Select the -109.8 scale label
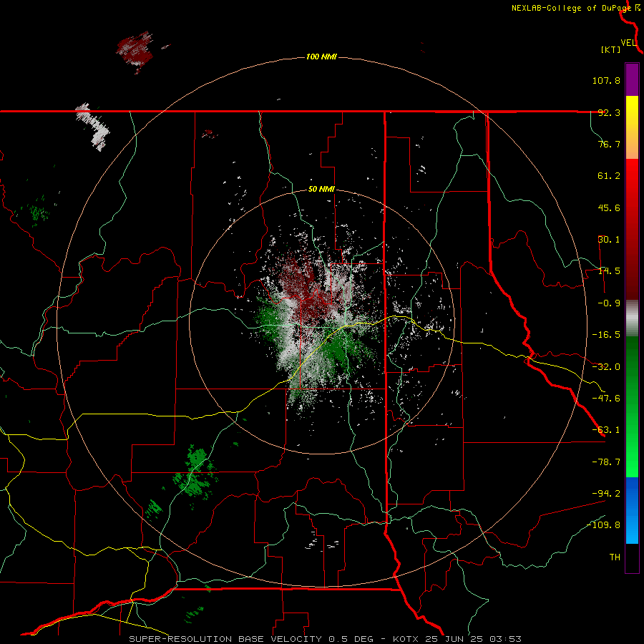Viewport: 644px width, 644px height. click(x=603, y=525)
